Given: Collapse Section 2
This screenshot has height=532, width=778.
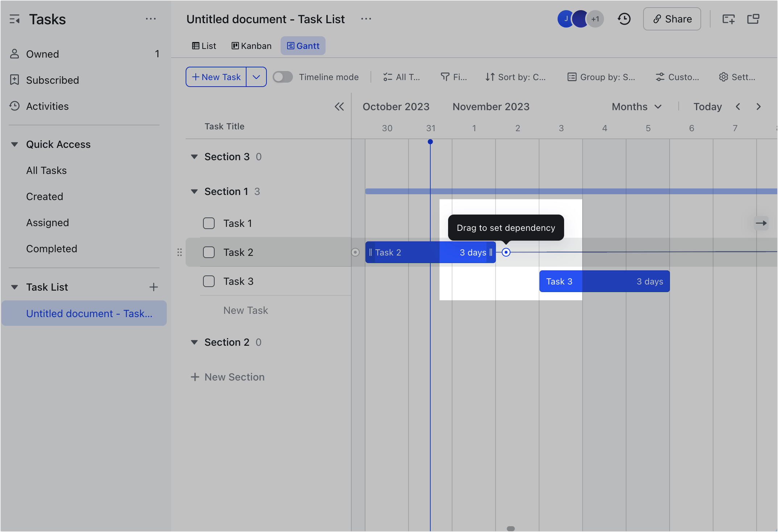Looking at the screenshot, I should click(195, 342).
